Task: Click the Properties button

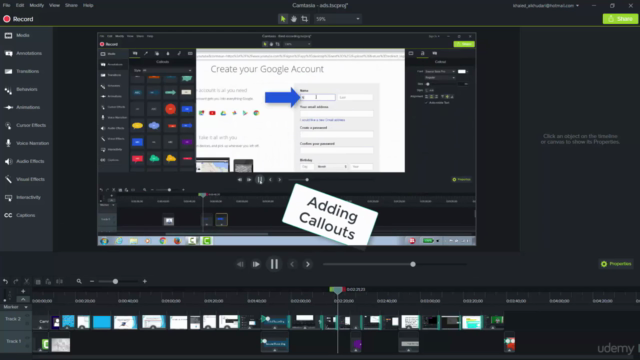Action: point(616,264)
